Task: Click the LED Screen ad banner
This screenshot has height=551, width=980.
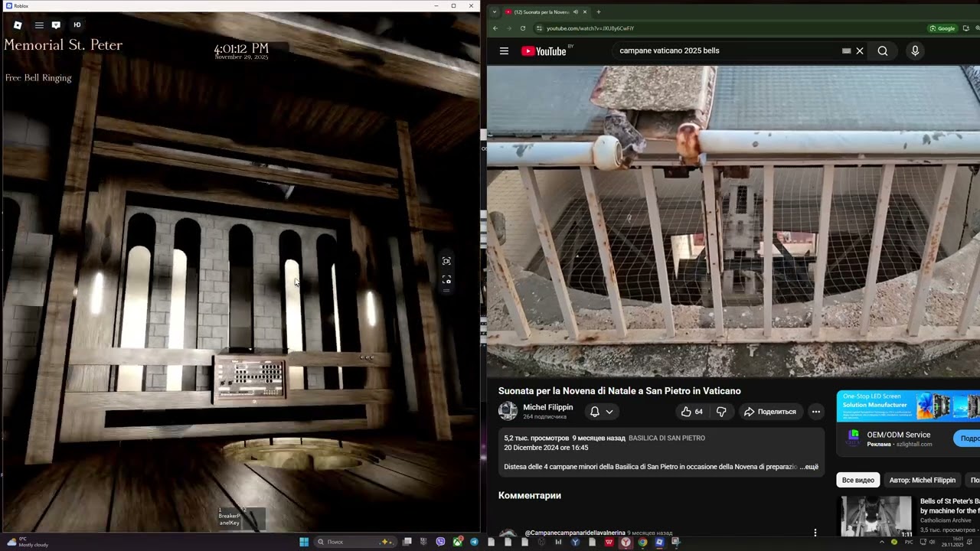Action: point(908,406)
